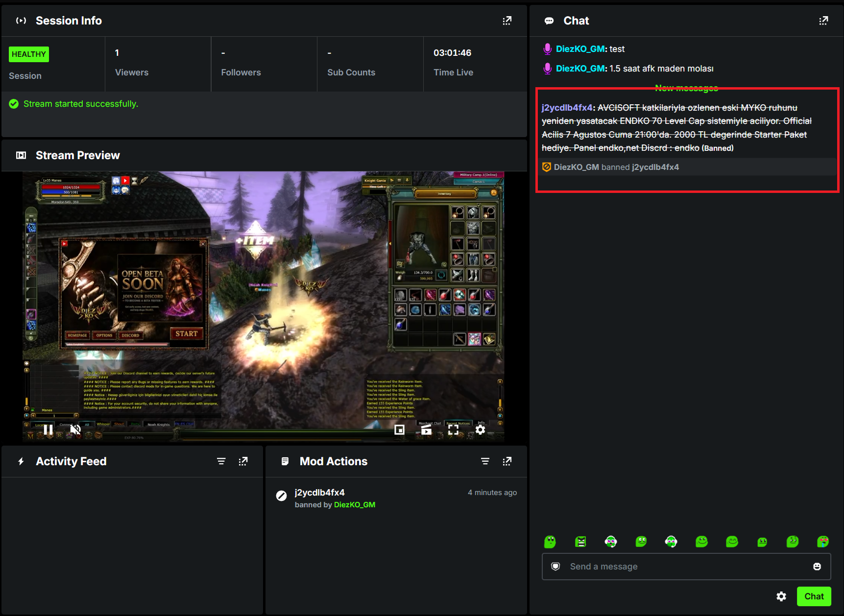Toggle theater mode in stream preview
Image resolution: width=844 pixels, height=616 pixels.
(426, 429)
